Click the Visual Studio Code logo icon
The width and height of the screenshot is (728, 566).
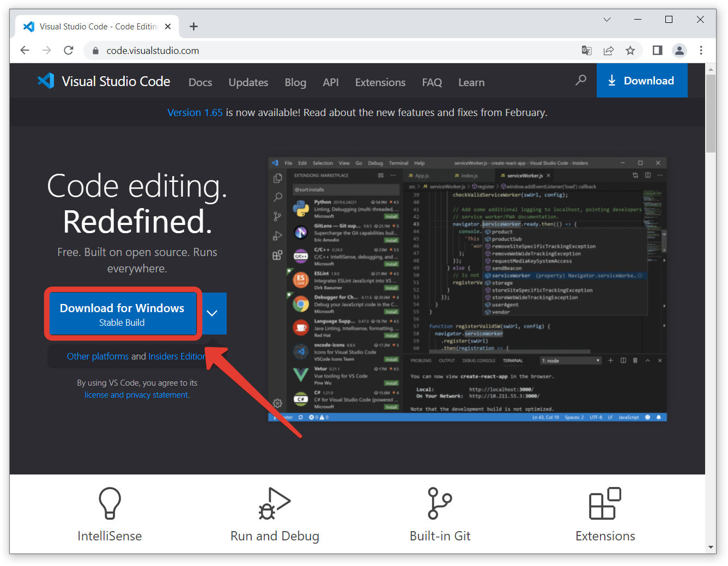point(46,81)
